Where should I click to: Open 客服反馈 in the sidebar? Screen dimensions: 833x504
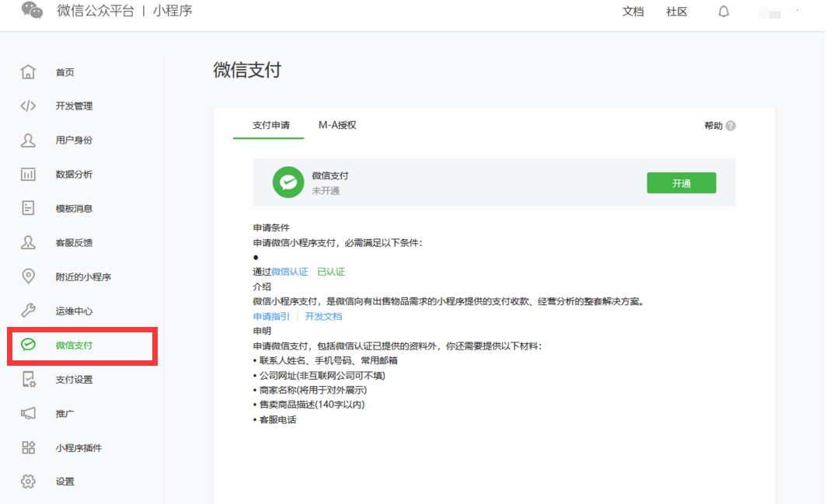click(x=74, y=243)
